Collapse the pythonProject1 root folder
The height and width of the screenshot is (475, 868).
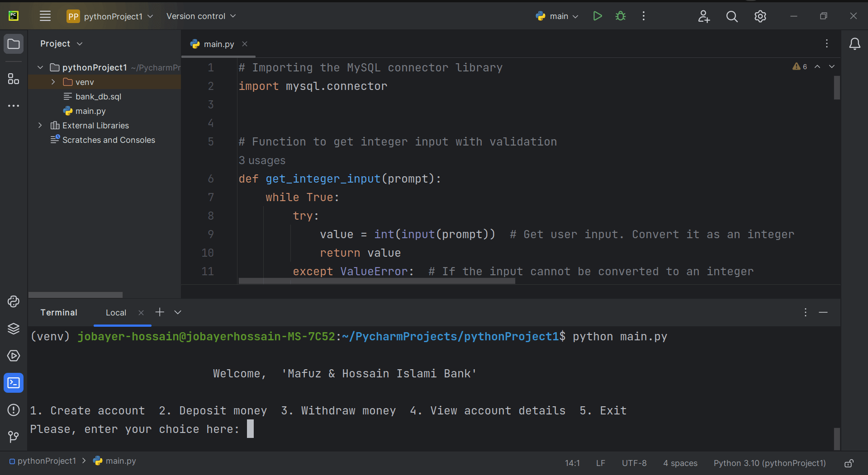pyautogui.click(x=40, y=67)
